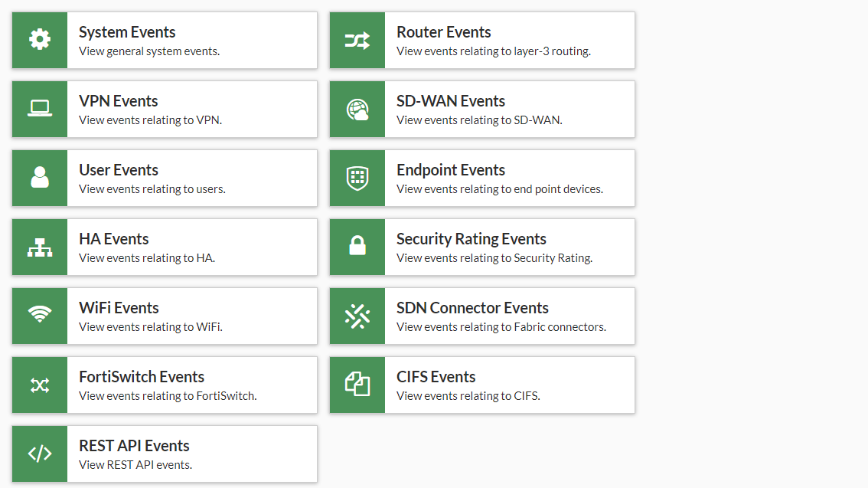
Task: Select the FortiSwitch Events switch icon
Action: (x=39, y=385)
